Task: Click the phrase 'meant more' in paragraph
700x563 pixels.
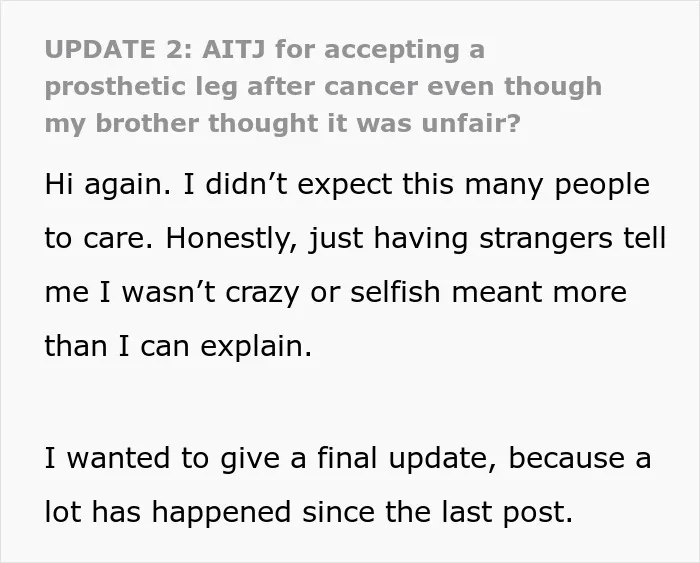Action: (x=539, y=292)
